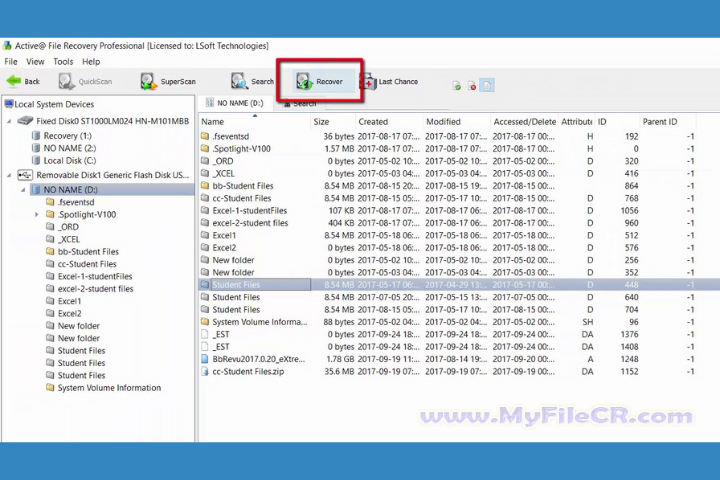Viewport: 720px width, 480px height.
Task: Start a SuperScan from the toolbar
Action: [x=168, y=81]
